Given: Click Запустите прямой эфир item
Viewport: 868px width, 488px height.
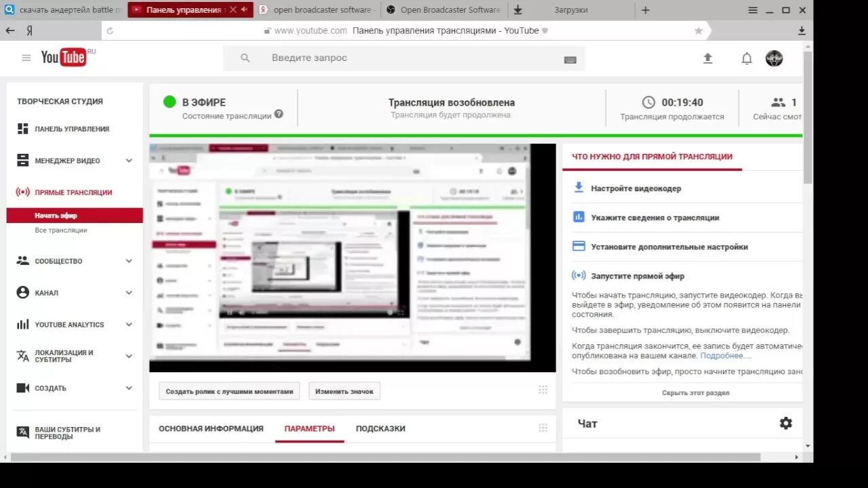Looking at the screenshot, I should pyautogui.click(x=637, y=276).
